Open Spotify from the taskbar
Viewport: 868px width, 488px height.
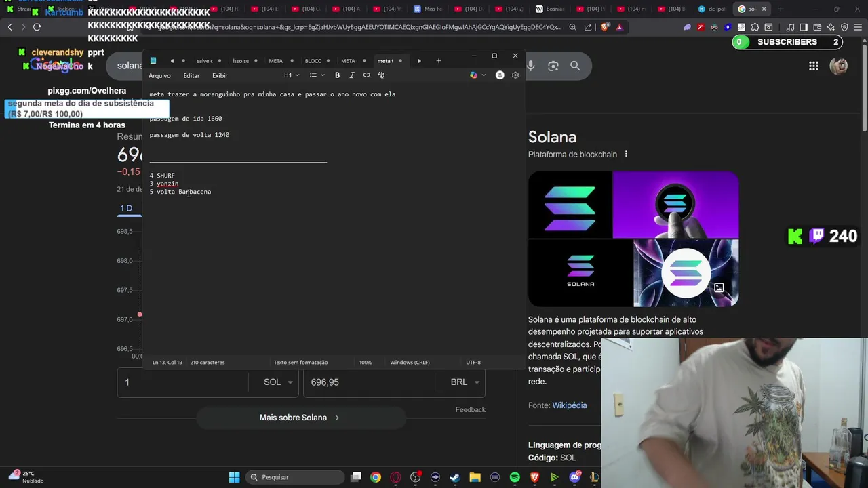tap(515, 477)
